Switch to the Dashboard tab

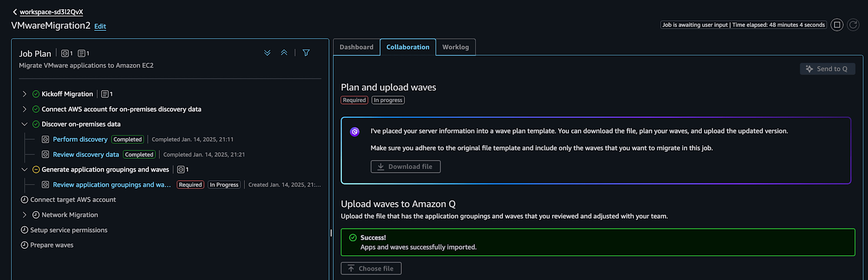(356, 47)
